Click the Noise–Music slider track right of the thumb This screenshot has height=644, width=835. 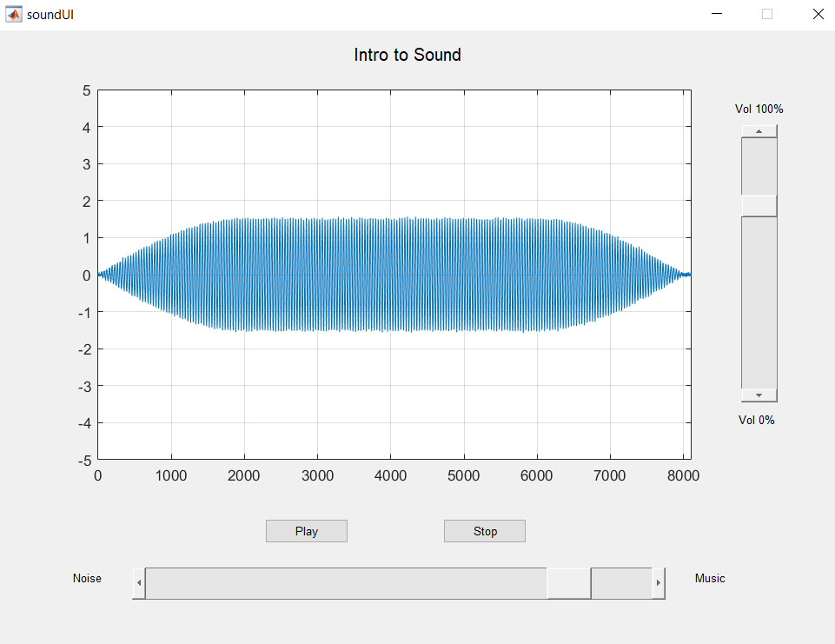click(621, 583)
